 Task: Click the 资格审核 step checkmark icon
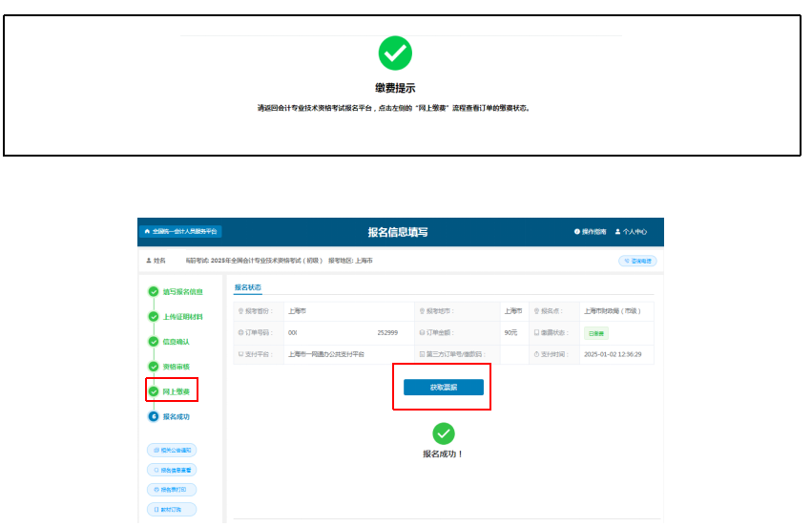tap(153, 367)
